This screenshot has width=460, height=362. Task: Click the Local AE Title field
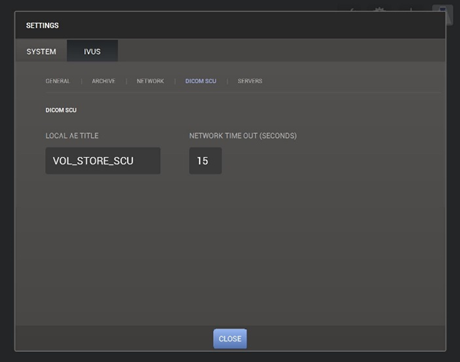click(x=103, y=161)
